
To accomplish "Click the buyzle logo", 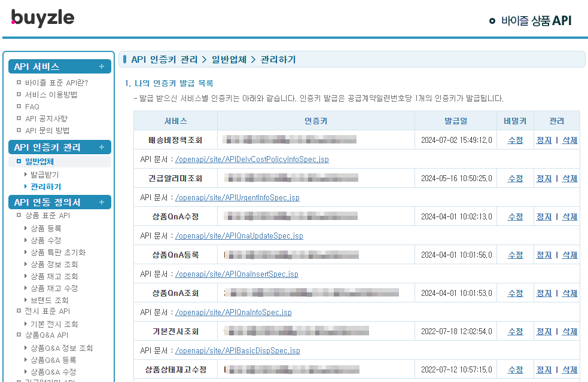I will pos(43,19).
